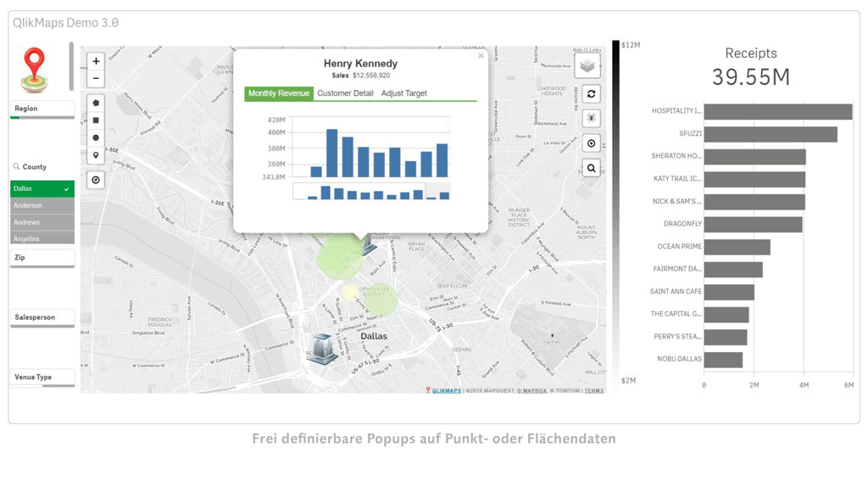Click the SHERATON HO... bar
The height and width of the screenshot is (481, 868).
[754, 157]
